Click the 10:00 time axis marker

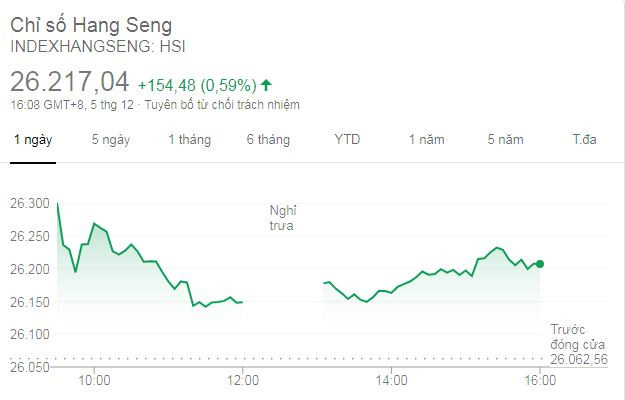click(94, 380)
